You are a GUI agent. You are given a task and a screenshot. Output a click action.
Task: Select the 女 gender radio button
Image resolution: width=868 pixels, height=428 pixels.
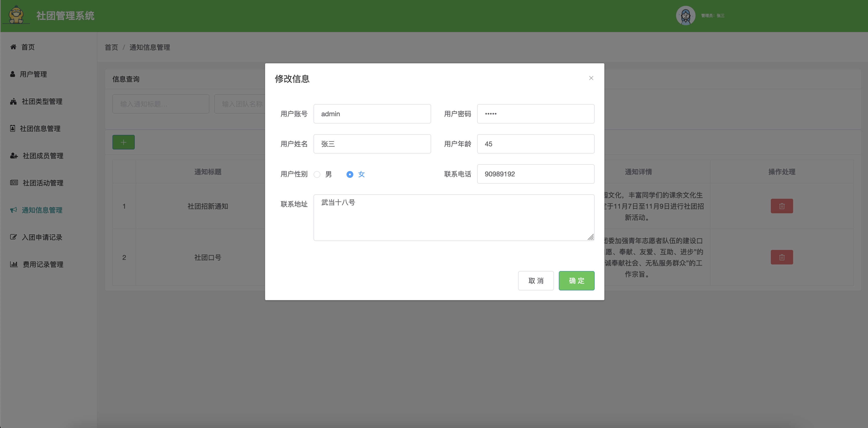pyautogui.click(x=350, y=174)
